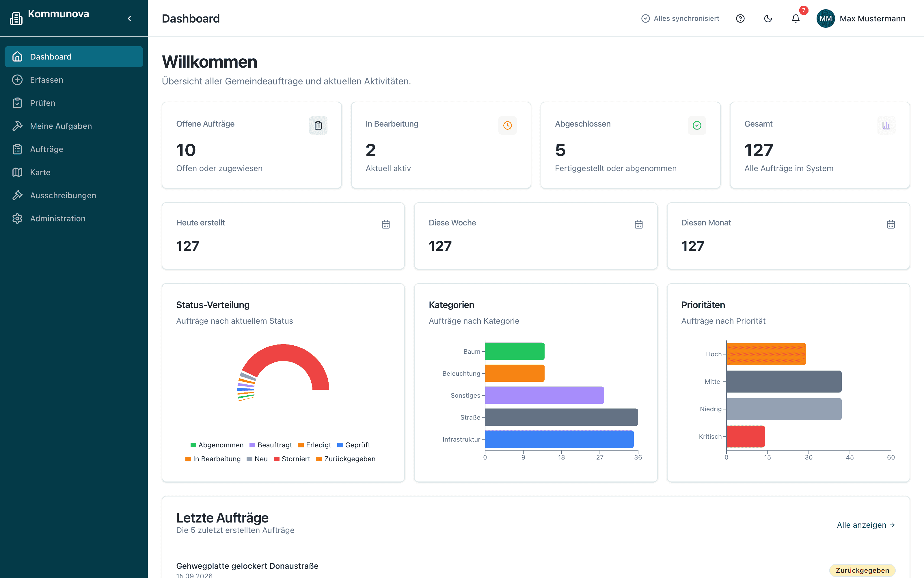Click the green Baum category bar

click(515, 351)
